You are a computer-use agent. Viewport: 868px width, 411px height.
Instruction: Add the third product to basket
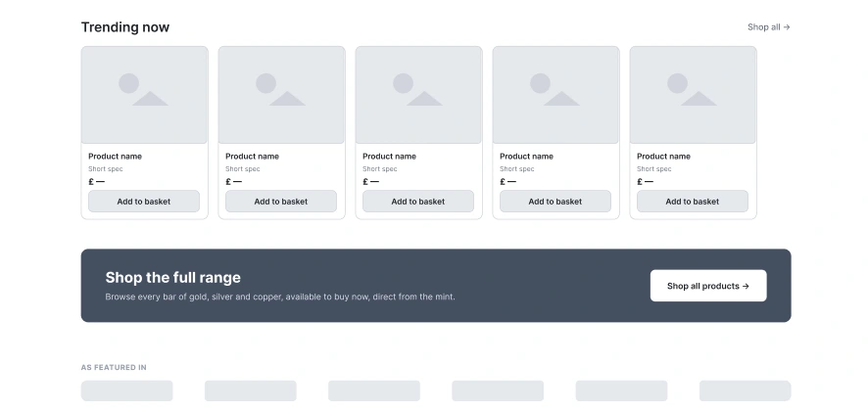pos(418,202)
